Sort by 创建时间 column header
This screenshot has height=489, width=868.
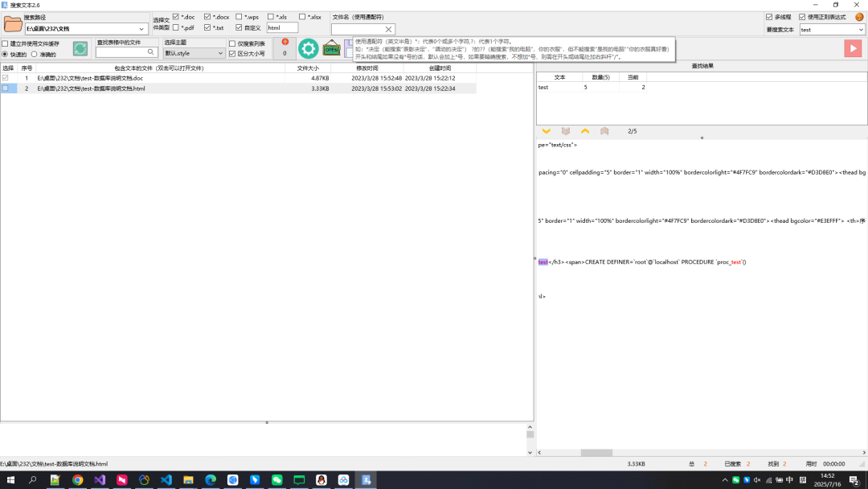tap(440, 68)
